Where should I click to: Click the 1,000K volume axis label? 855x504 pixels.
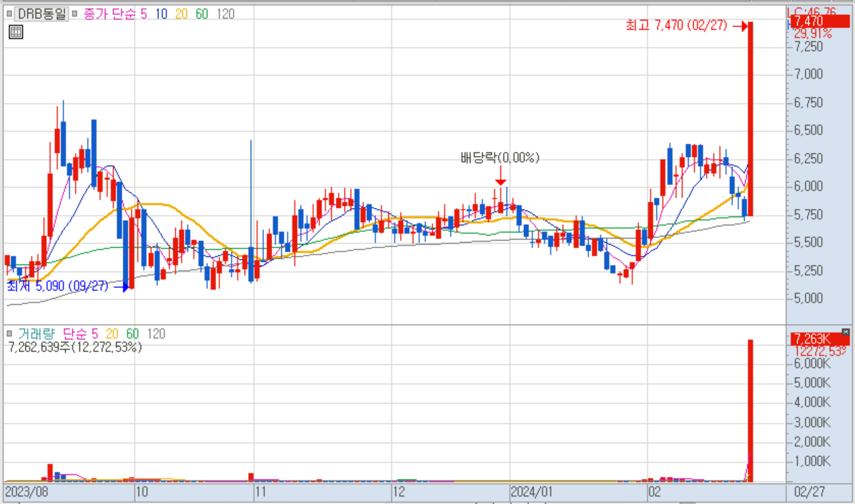(812, 462)
